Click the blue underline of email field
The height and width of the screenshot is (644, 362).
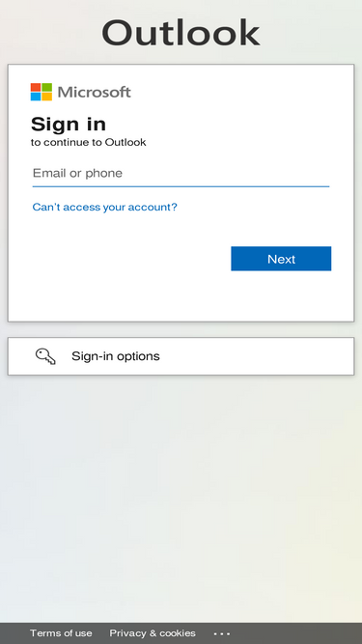click(x=181, y=186)
